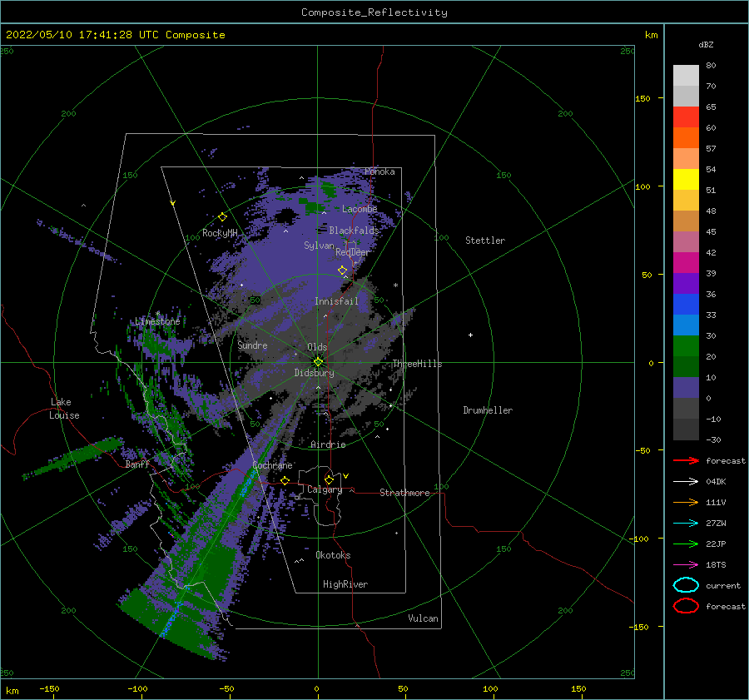Select the 27ZW legend label
Screen dimensions: 749x700
tap(716, 524)
